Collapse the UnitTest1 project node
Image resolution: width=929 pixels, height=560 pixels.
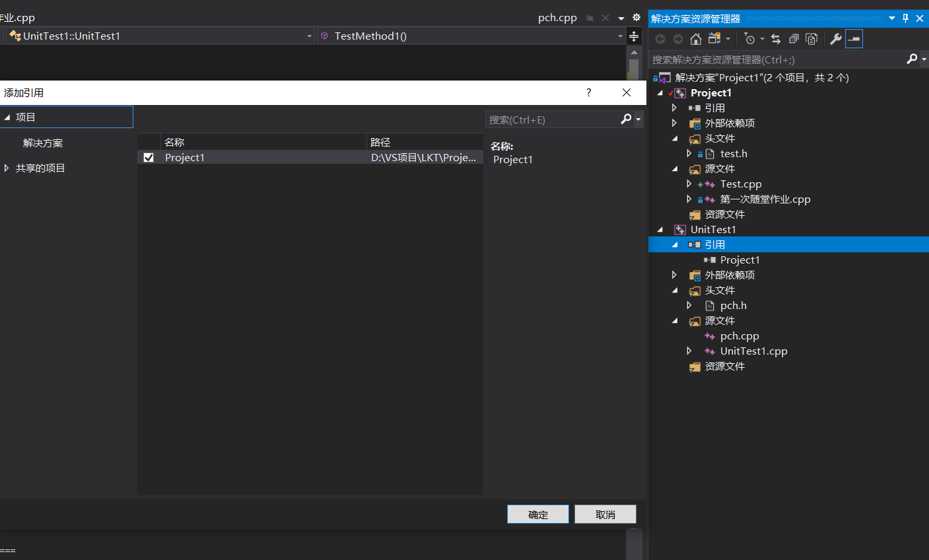click(x=660, y=230)
